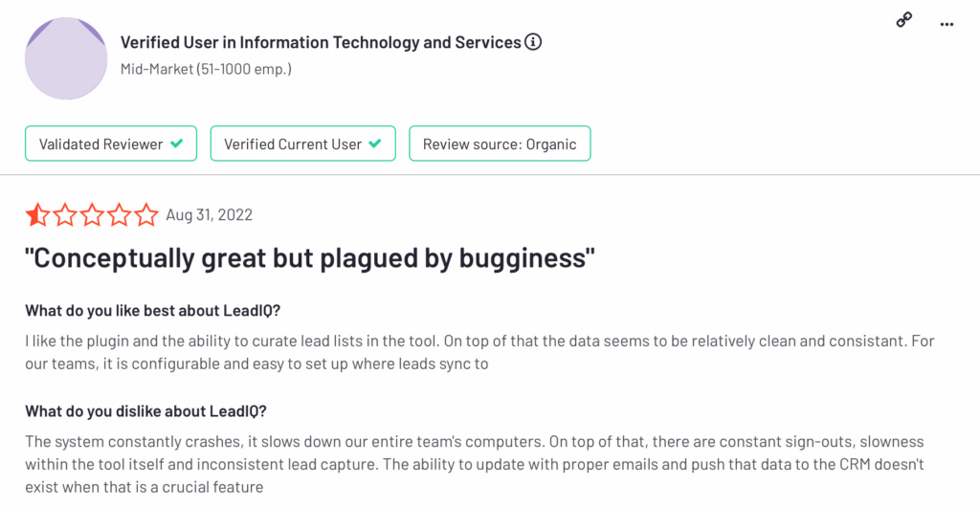Click the green check in Validated Reviewer
980x507 pixels.
coord(177,143)
